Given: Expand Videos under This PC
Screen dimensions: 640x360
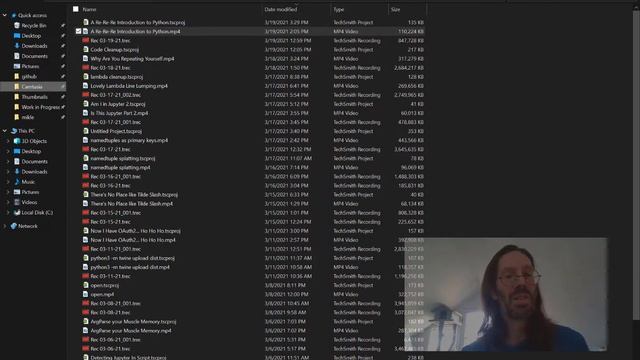Looking at the screenshot, I should point(8,202).
